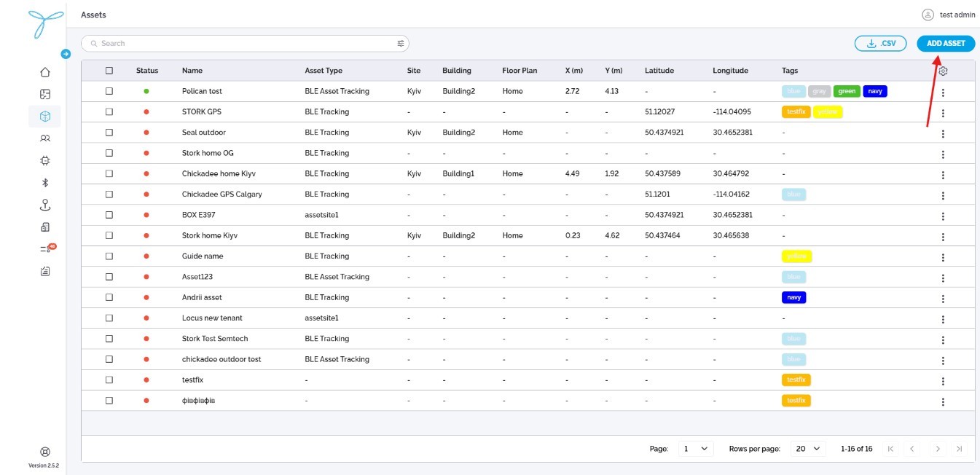Image resolution: width=980 pixels, height=475 pixels.
Task: Check the Asset123 row checkbox
Action: 109,277
